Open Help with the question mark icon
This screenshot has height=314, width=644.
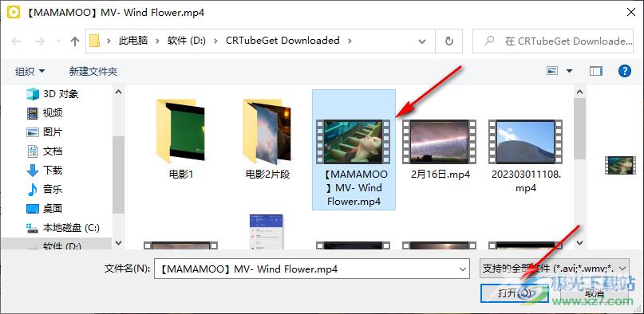(x=624, y=71)
